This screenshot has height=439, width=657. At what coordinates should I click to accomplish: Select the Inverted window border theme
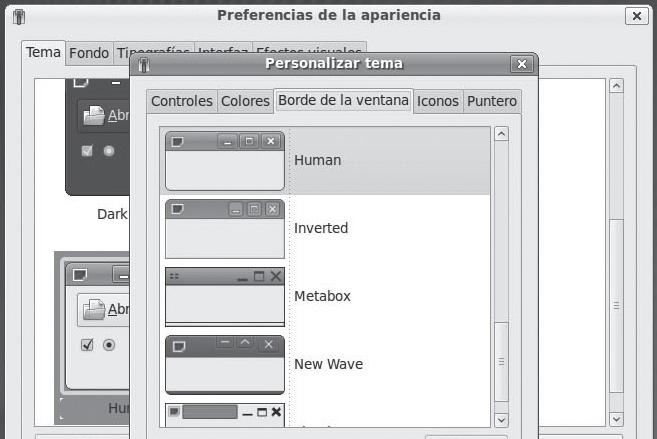click(x=325, y=228)
